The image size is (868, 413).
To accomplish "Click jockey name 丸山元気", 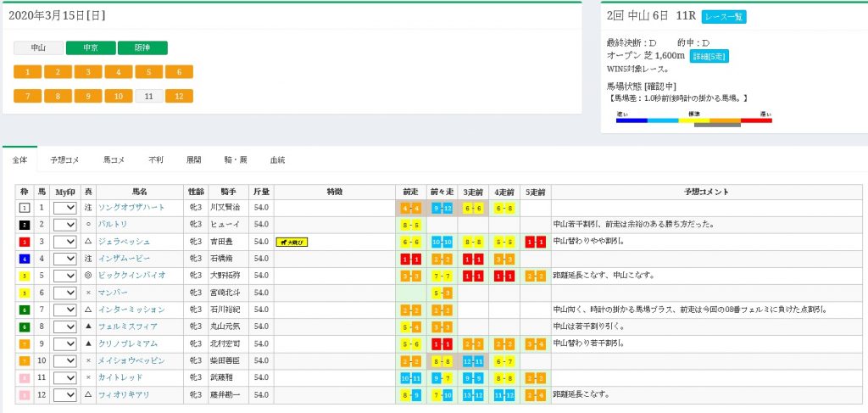I will click(x=224, y=326).
